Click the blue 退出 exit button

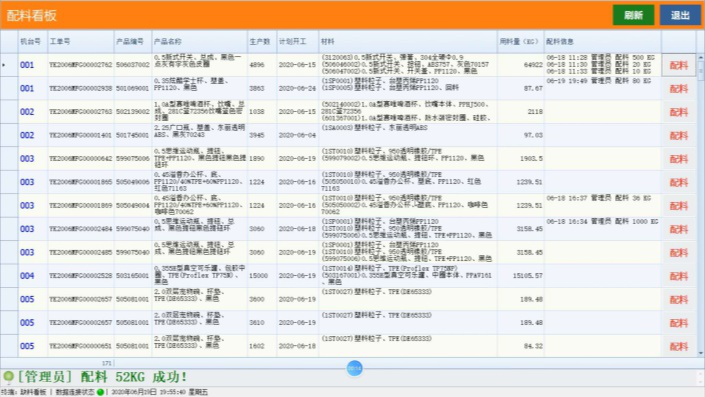(x=680, y=15)
